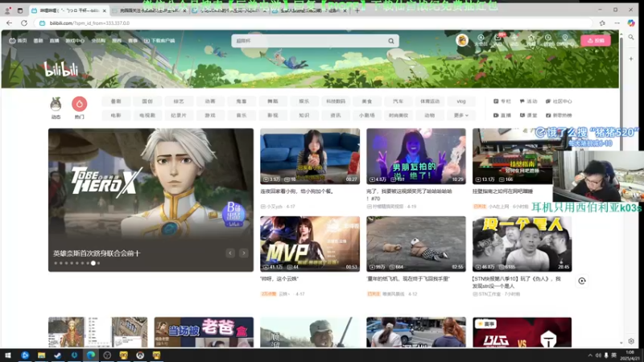Open the 活动 events link

coord(529,101)
